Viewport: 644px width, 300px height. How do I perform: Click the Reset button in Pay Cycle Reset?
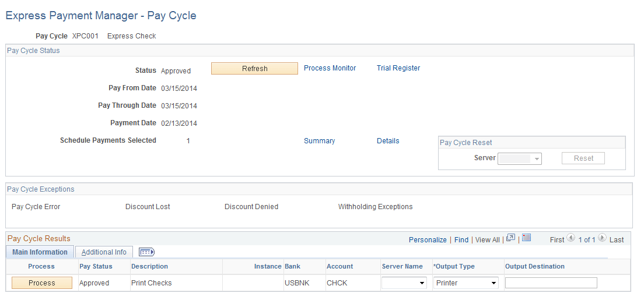(583, 158)
